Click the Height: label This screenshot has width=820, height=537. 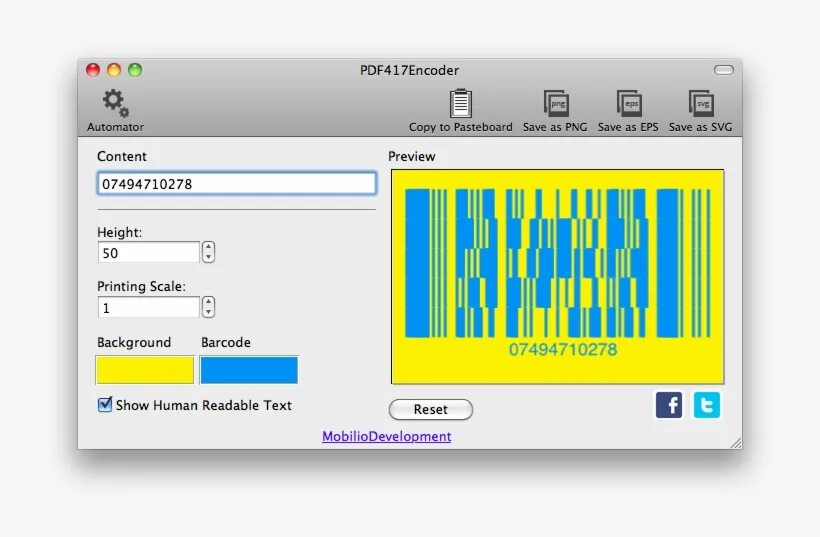[x=120, y=232]
